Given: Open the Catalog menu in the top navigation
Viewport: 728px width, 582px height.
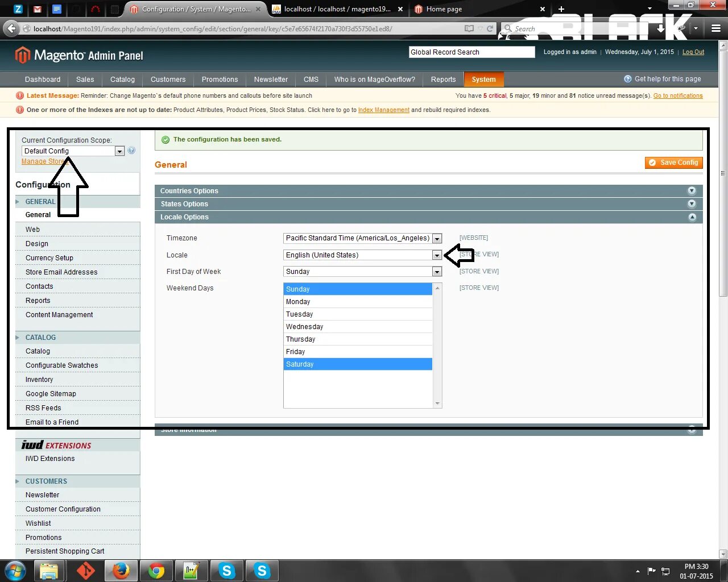Looking at the screenshot, I should (122, 80).
